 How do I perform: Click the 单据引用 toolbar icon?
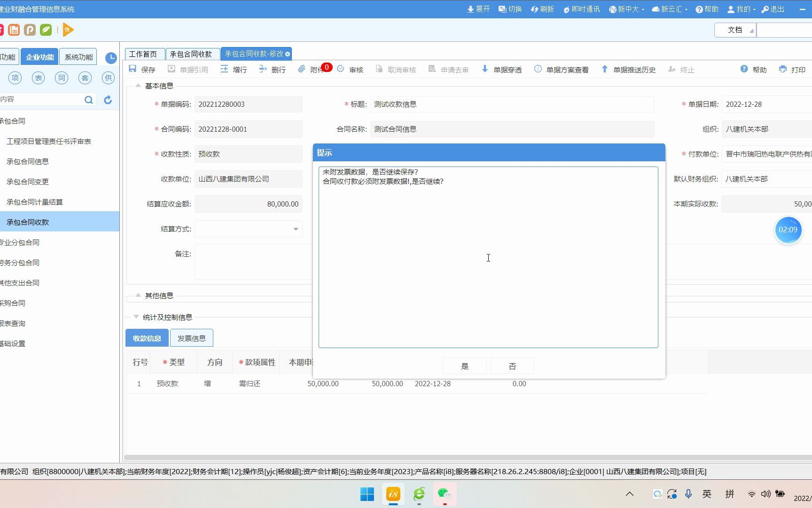click(172, 69)
